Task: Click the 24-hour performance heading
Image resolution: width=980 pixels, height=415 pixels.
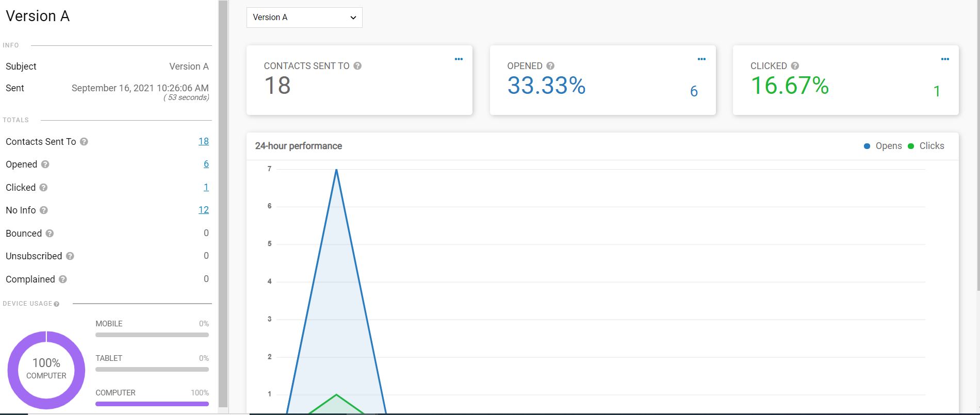Action: (x=299, y=146)
